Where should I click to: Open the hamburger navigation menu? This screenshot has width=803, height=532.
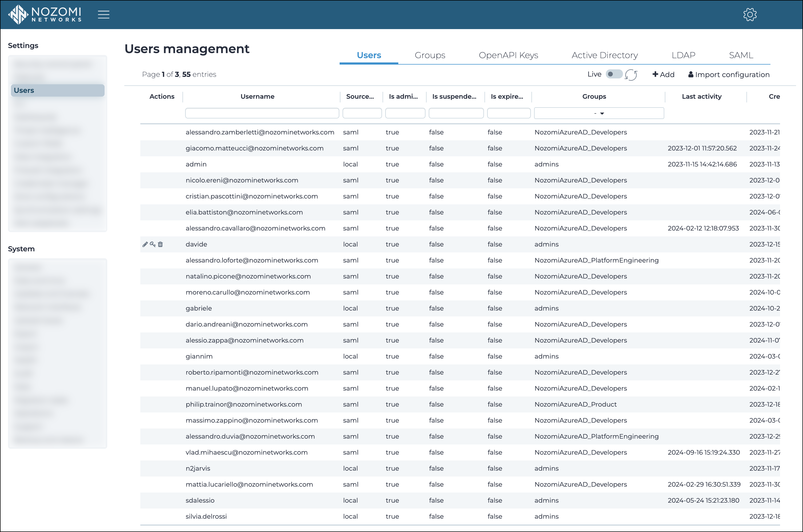104,15
